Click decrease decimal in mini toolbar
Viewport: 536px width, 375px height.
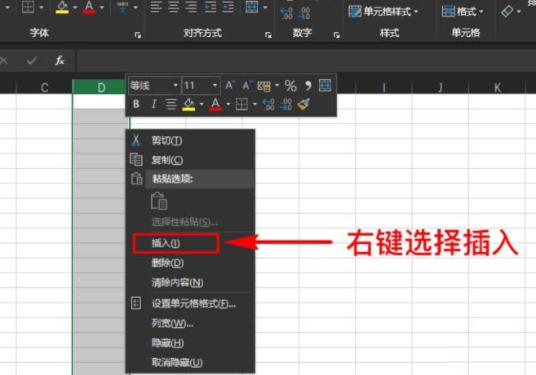[286, 104]
